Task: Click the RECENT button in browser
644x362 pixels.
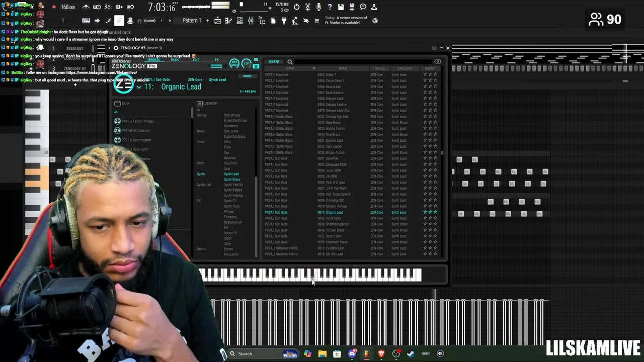Action: click(x=274, y=61)
